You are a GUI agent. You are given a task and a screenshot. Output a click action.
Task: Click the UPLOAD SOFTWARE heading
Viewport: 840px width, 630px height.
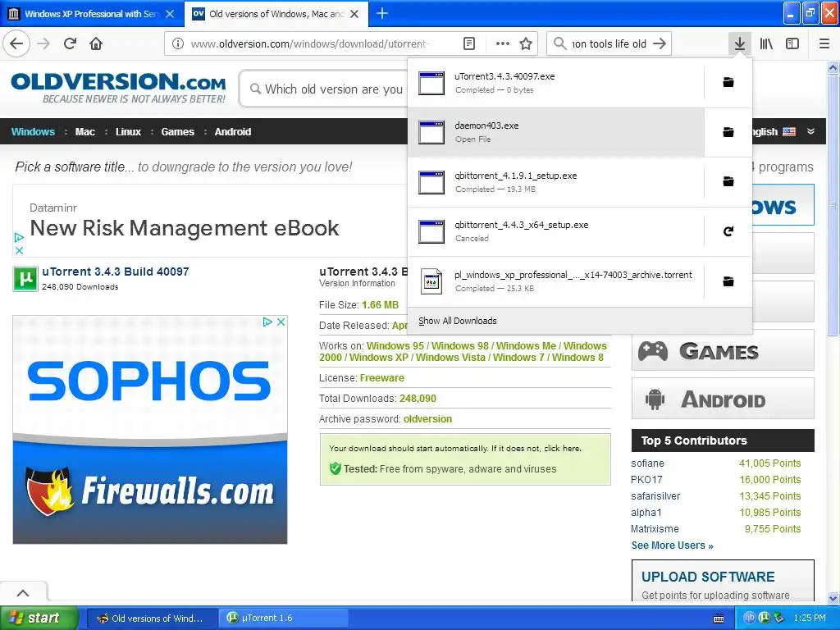(x=708, y=577)
